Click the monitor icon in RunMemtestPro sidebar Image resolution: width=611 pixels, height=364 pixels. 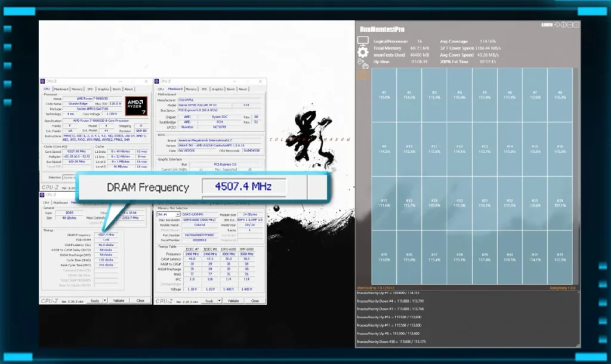363,41
